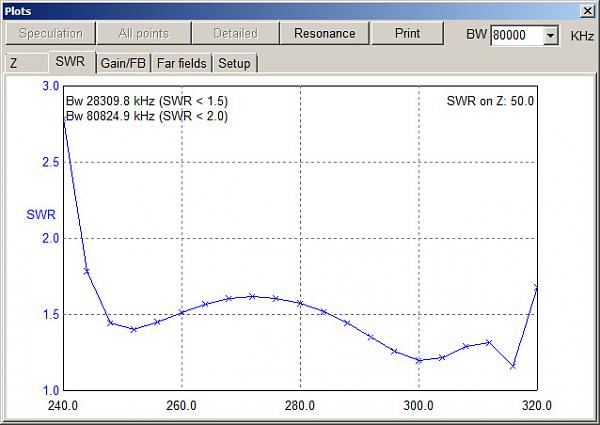Viewport: 600px width, 425px height.
Task: Click the plot marker at 280.0
Action: pos(300,303)
